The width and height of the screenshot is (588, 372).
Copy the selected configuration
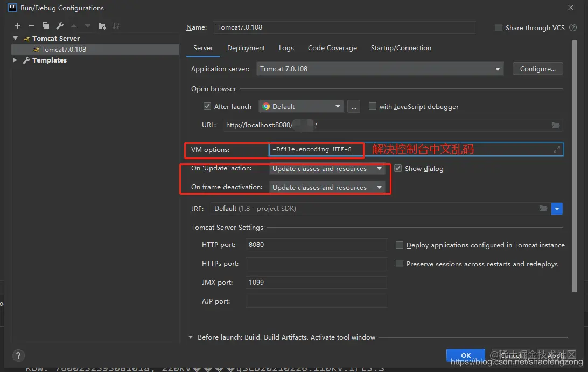(x=46, y=26)
